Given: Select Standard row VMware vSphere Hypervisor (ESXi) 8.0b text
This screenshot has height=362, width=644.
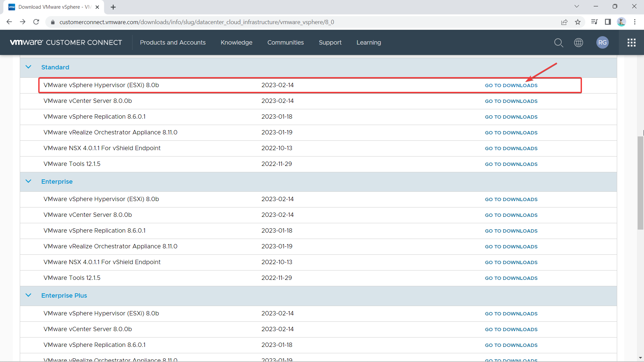Looking at the screenshot, I should point(101,85).
